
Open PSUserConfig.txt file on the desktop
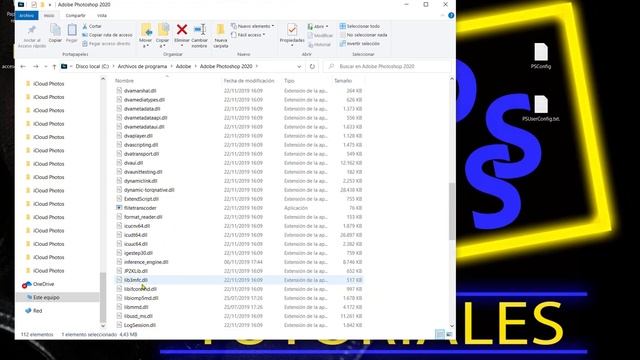coord(541,108)
